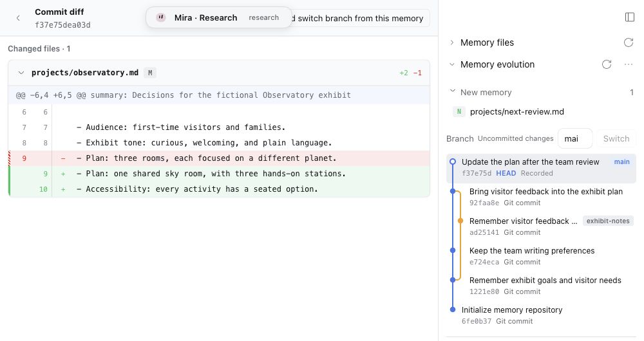Collapse the projects/observatory.md file diff
Screen dimensions: 644x341
tap(21, 73)
